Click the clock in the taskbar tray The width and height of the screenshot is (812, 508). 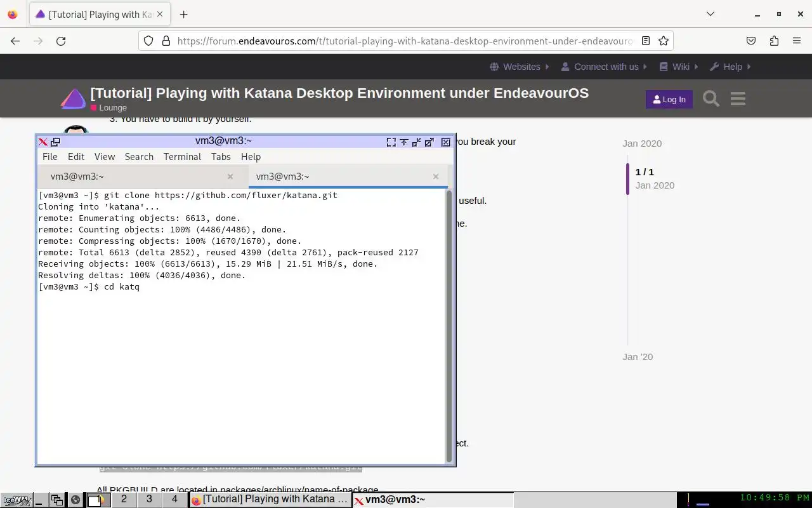click(x=775, y=498)
